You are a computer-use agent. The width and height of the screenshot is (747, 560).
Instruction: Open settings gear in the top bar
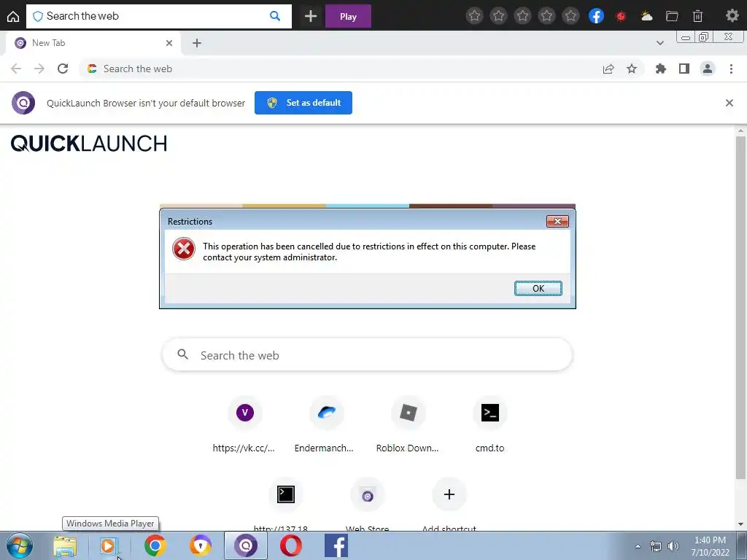(732, 16)
